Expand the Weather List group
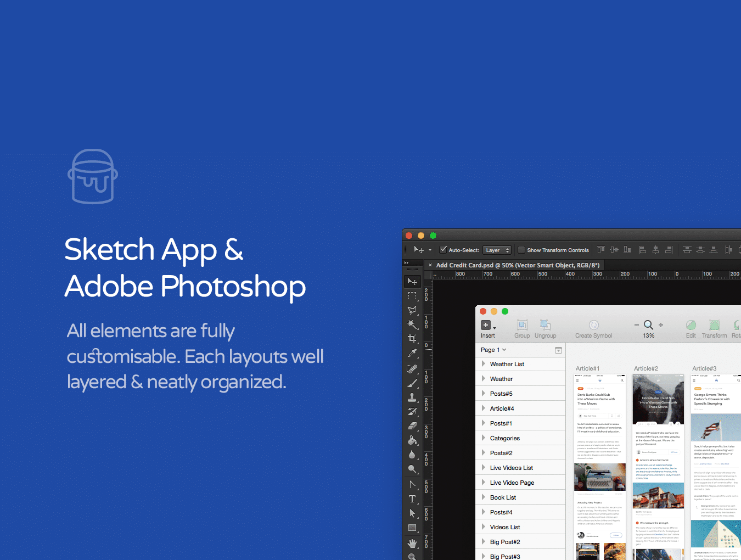 click(x=484, y=364)
